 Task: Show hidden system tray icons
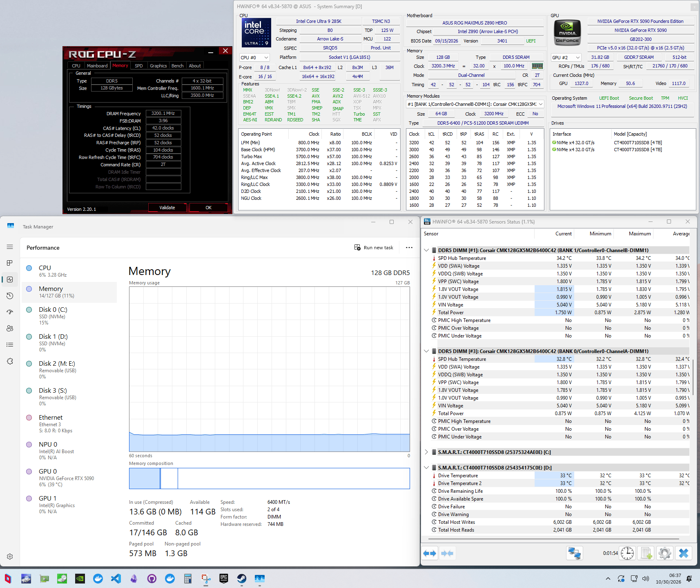(608, 579)
